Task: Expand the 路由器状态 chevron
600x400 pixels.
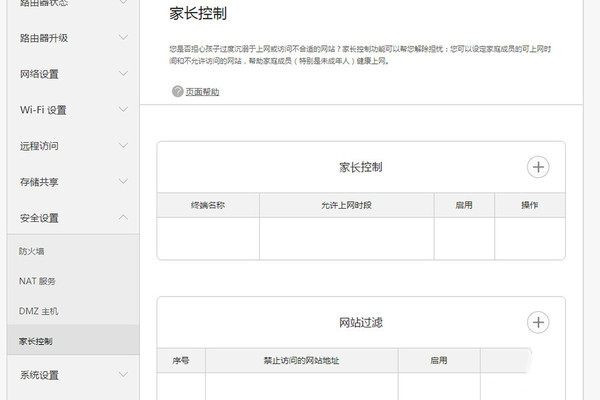Action: coord(123,3)
